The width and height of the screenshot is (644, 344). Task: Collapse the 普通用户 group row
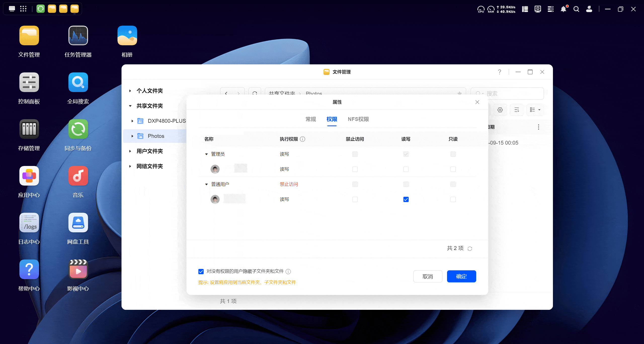(x=207, y=184)
